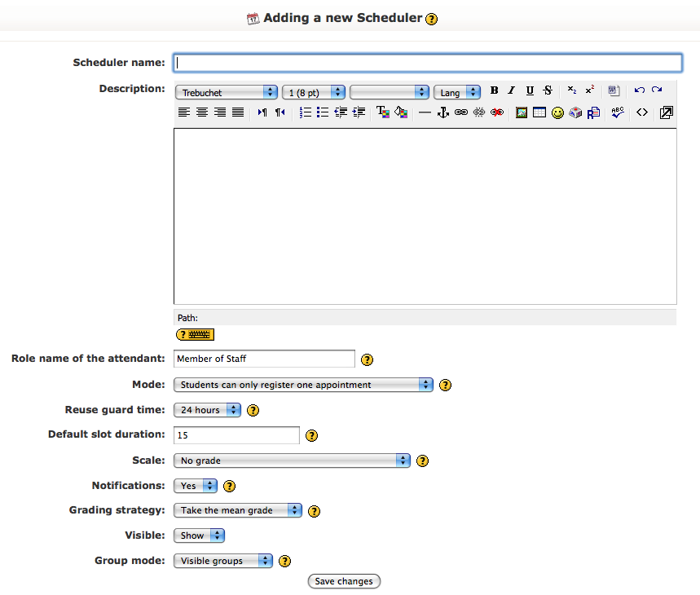The image size is (700, 595).
Task: Toggle HTML source code view
Action: [x=642, y=112]
